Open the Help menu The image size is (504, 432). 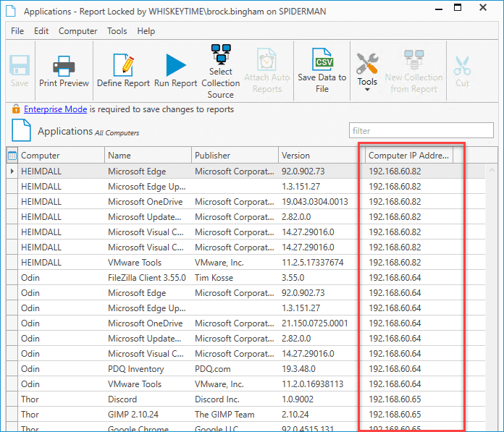146,31
